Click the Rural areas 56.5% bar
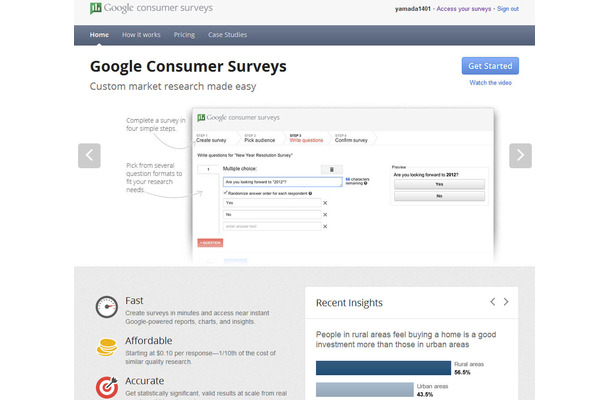Viewport: 610px width, 400px height. [x=383, y=368]
